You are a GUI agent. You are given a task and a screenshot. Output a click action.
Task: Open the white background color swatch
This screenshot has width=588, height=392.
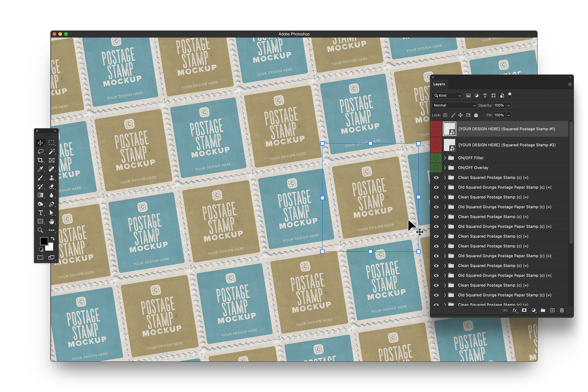pos(50,248)
